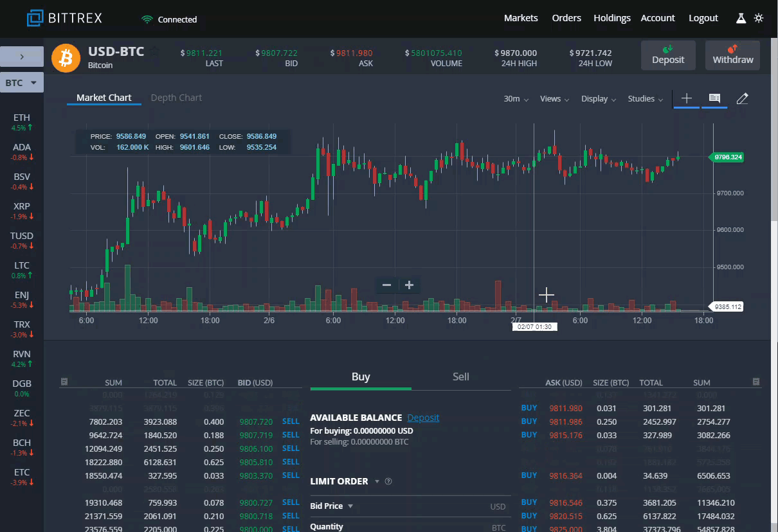Click the Connected wifi status icon
This screenshot has height=532, width=778.
tap(147, 19)
